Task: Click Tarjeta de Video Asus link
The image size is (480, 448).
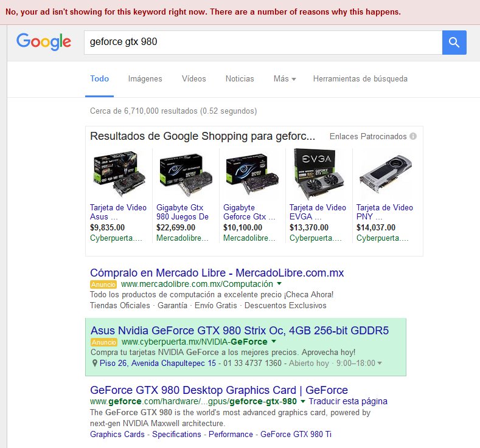Action: coord(118,212)
